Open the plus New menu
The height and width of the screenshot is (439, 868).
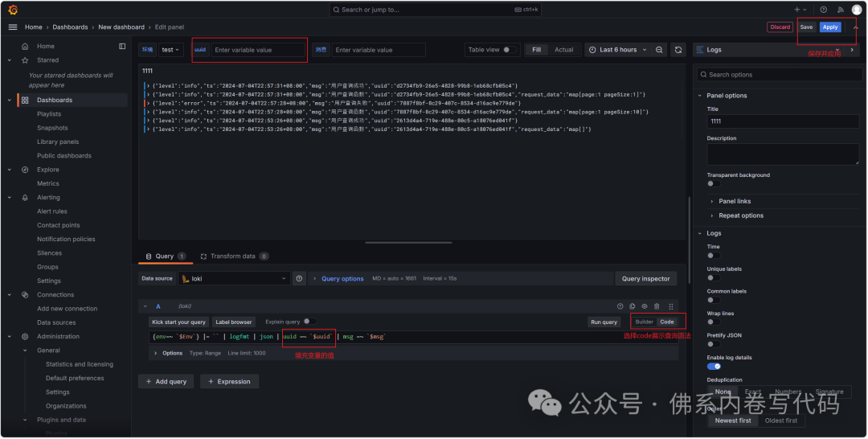pos(800,10)
